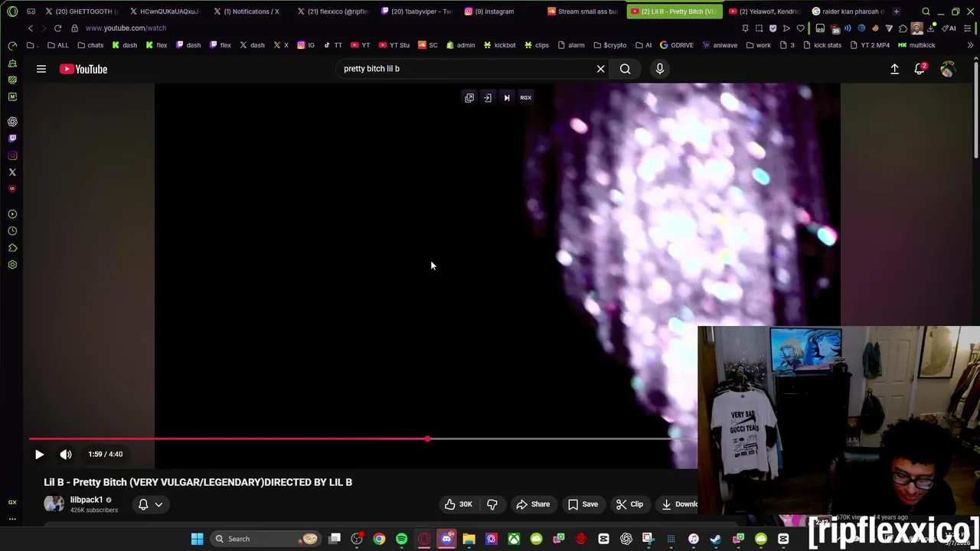Click the red video progress bar
Image resolution: width=980 pixels, height=551 pixels.
coord(228,439)
